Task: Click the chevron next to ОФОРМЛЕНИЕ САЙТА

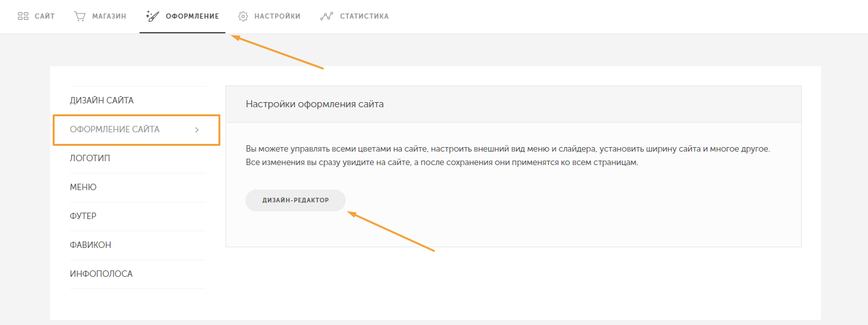Action: point(197,130)
